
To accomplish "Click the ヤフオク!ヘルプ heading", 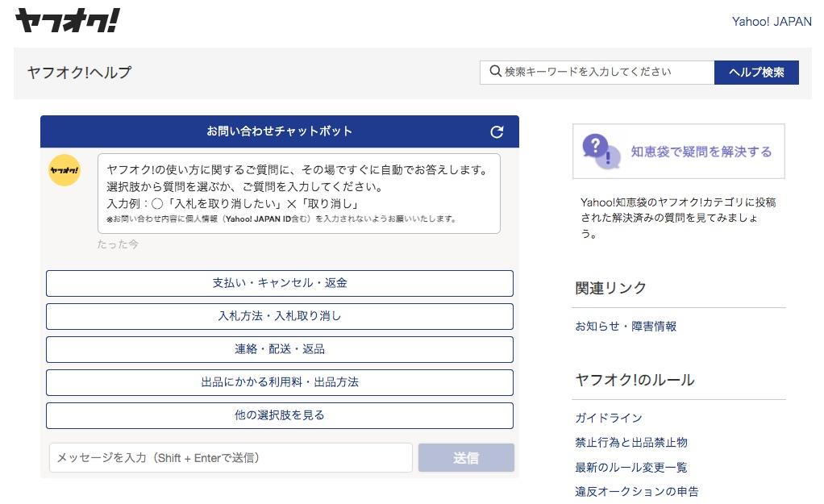I will pos(79,73).
